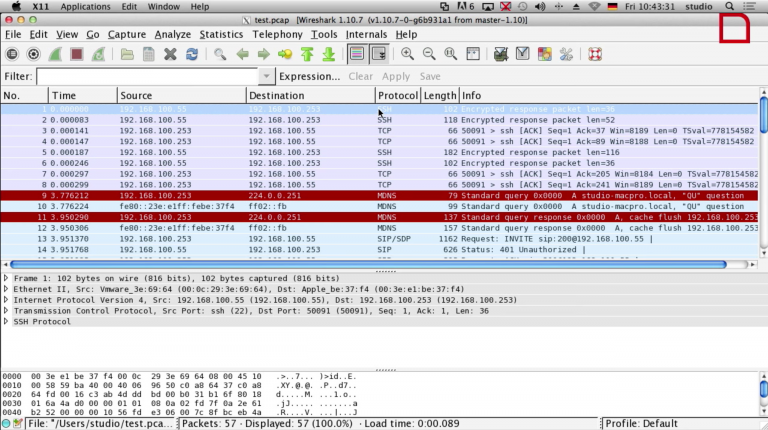Restart the current capture icon
This screenshot has height=430, width=768.
point(98,54)
